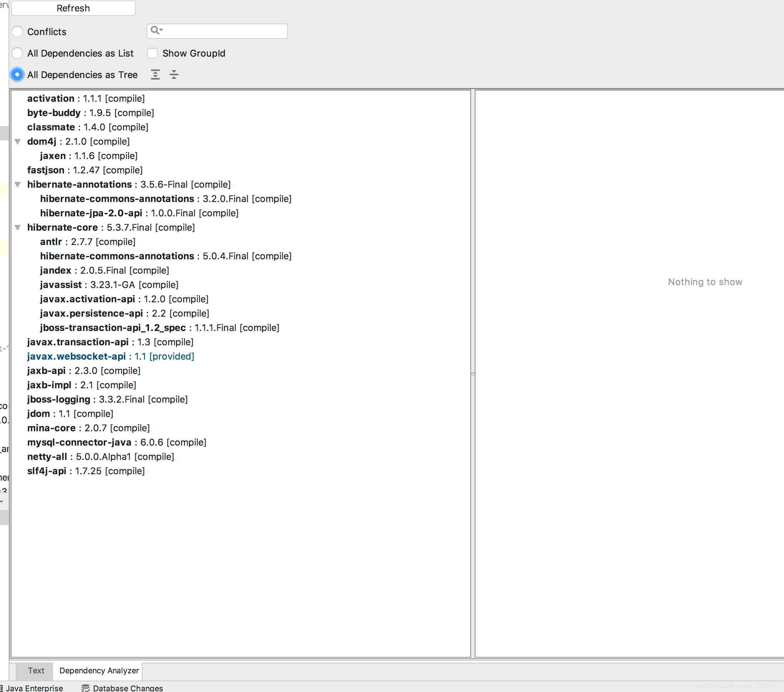This screenshot has height=692, width=784.
Task: Select dom4j : 2.1.0 dependency
Action: point(78,141)
